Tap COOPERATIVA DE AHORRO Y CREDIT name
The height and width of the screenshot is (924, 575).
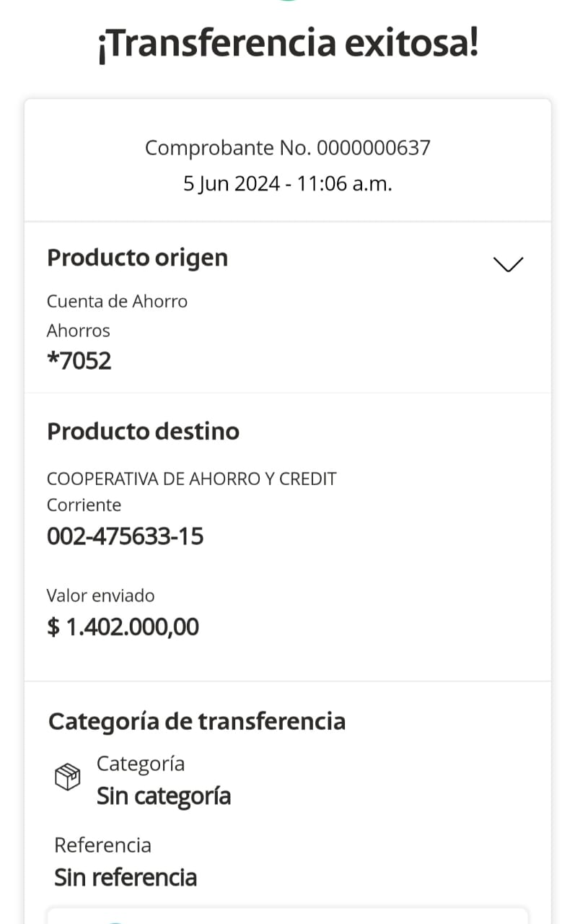191,479
